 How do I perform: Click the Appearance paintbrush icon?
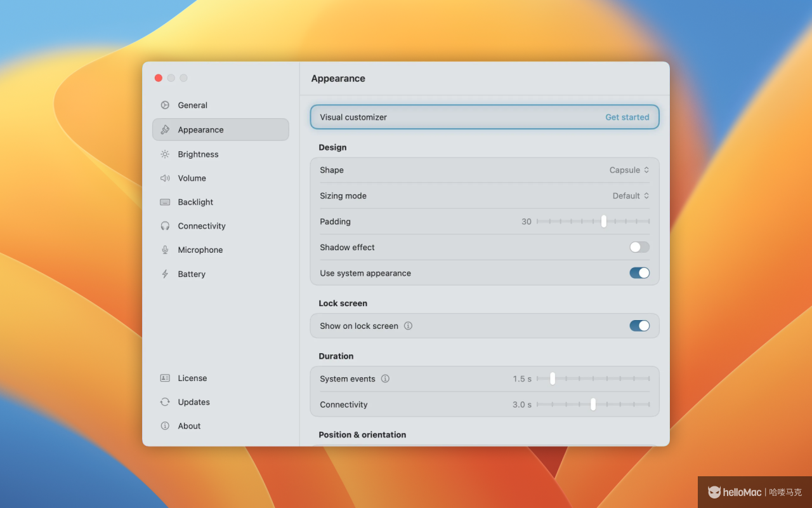[x=165, y=130]
